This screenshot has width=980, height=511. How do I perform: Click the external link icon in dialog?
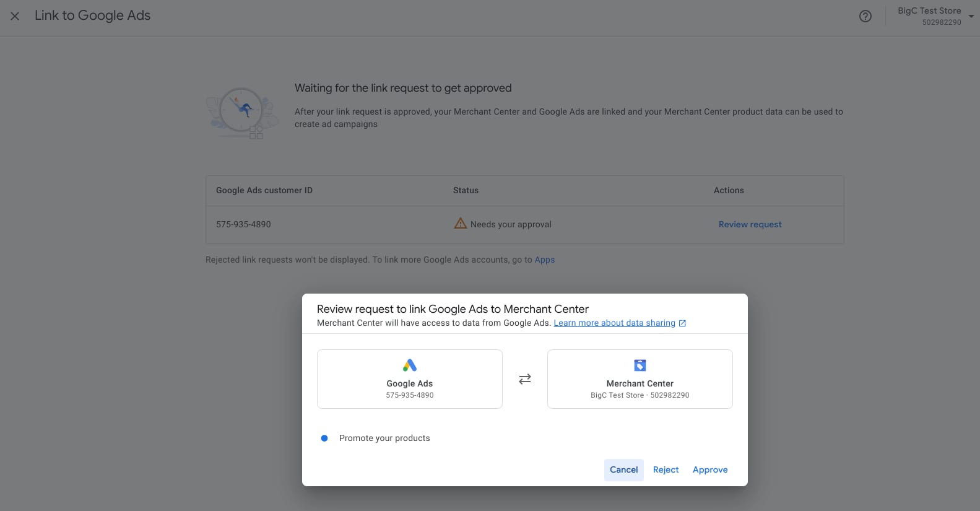(682, 323)
